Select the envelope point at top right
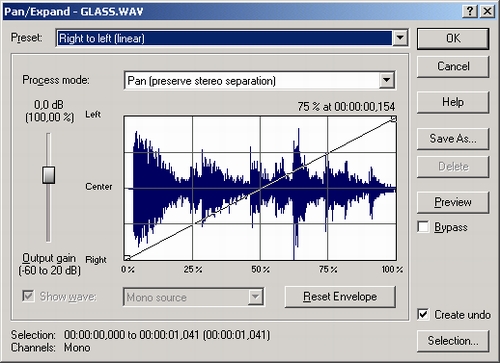Screen dimensions: 500x363 (393, 119)
